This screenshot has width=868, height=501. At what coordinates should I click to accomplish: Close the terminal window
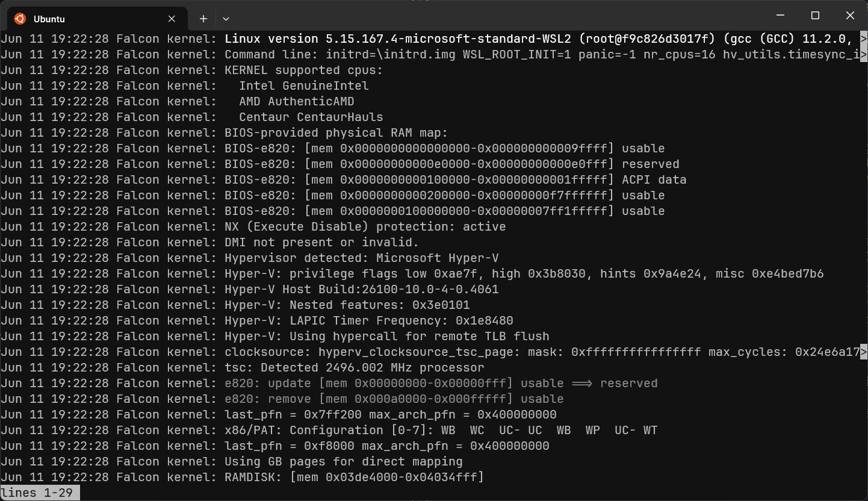[x=850, y=16]
